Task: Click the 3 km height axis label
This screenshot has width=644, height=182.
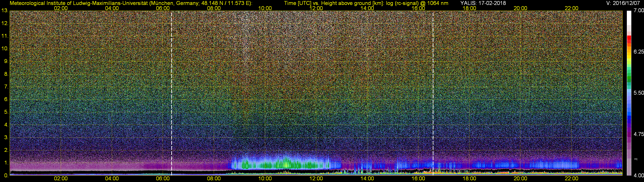Action: click(6, 138)
